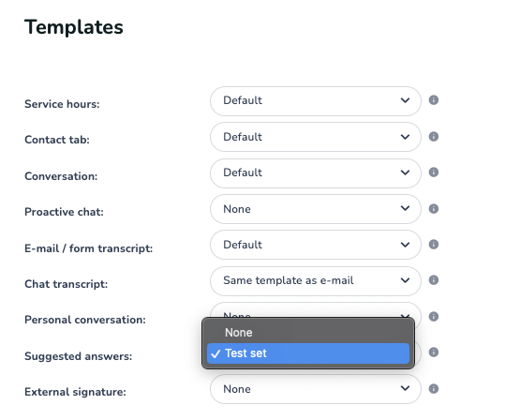
Task: Click info icon beside Service hours
Action: 434,100
